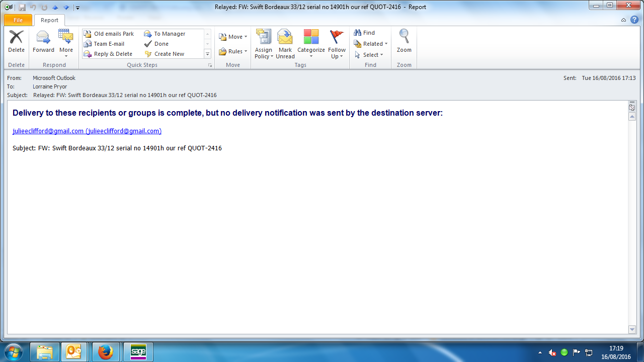The width and height of the screenshot is (644, 362).
Task: Click the message scrollbar down arrow
Action: (x=632, y=329)
